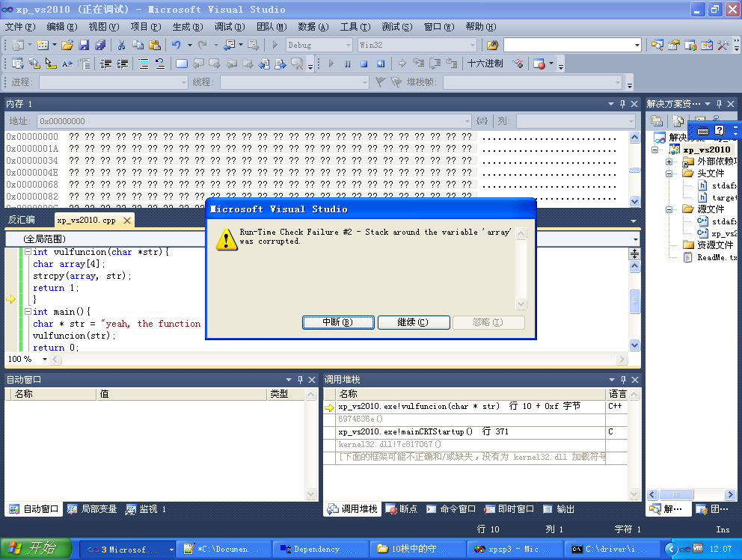Close the xp_vs2010.cpp tab

tap(127, 221)
